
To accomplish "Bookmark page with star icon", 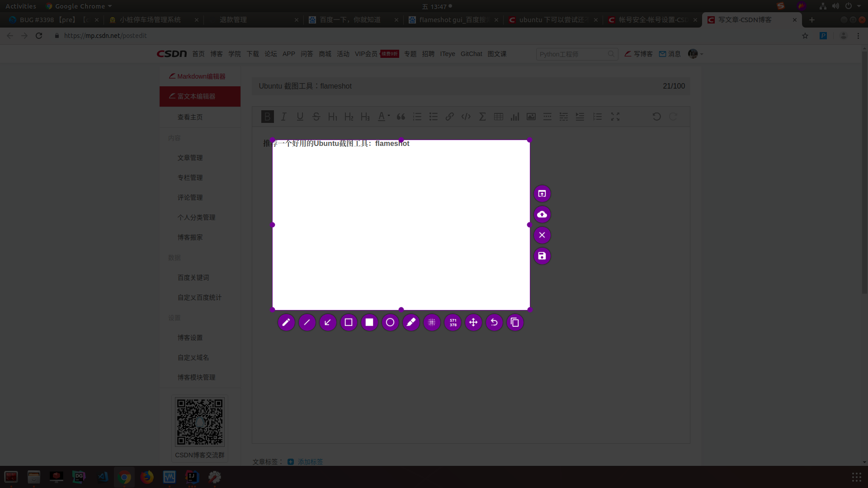I will pyautogui.click(x=805, y=36).
